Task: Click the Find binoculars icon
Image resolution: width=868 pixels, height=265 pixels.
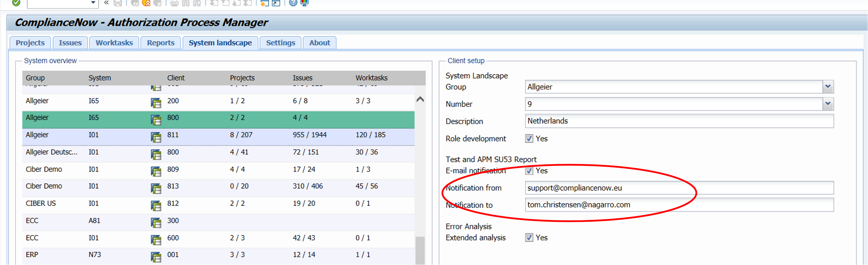Action: coord(186,3)
